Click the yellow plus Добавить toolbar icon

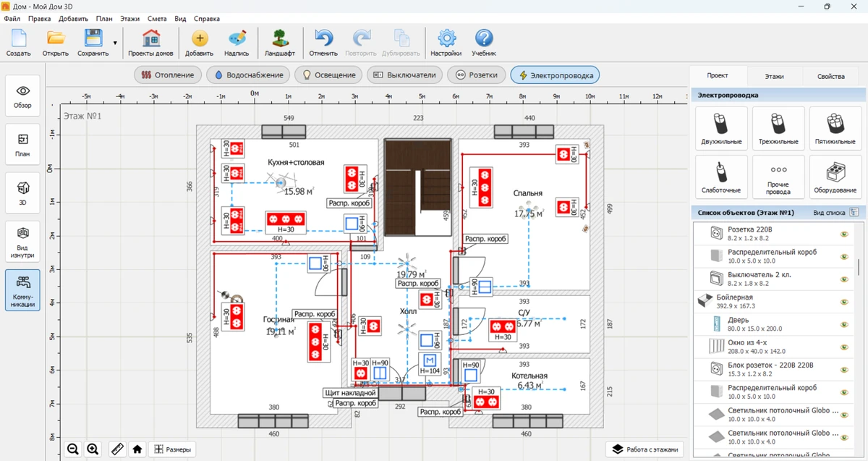pos(199,43)
